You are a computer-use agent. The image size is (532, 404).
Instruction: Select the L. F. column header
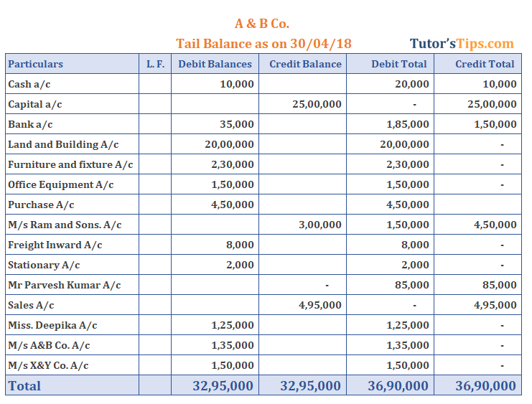(155, 64)
